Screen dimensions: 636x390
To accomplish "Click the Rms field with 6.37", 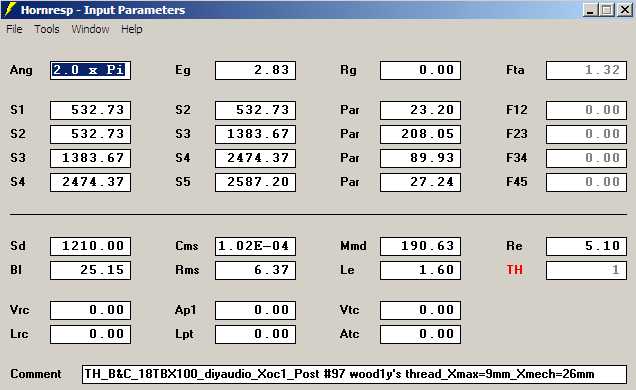I will click(x=256, y=270).
